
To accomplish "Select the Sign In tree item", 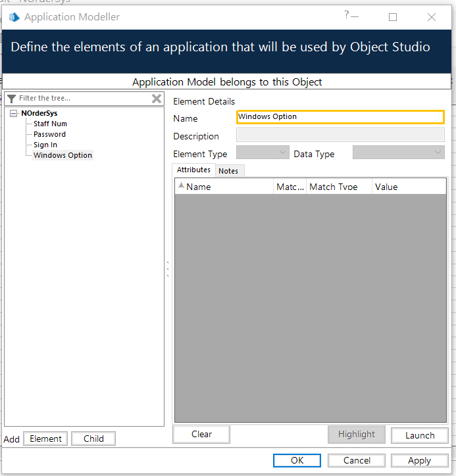I will (45, 145).
